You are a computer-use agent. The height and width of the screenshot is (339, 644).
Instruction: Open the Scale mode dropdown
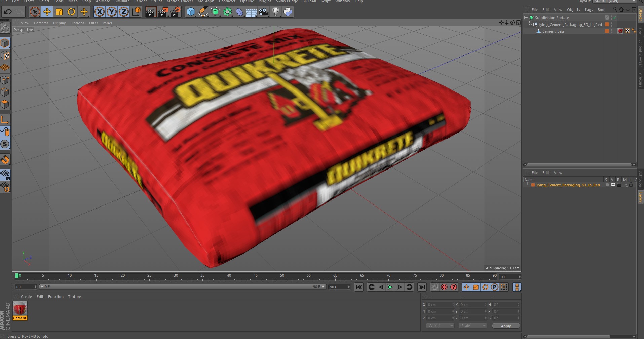tap(472, 326)
